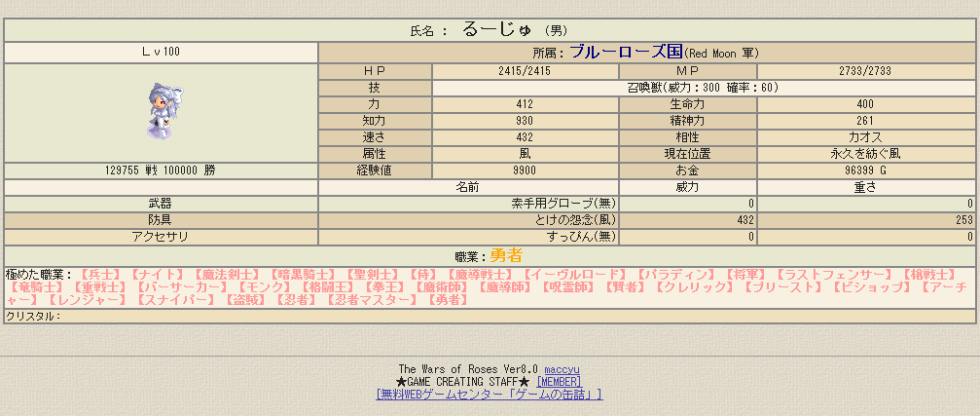Click the Lv100 level cell
980x416 pixels.
click(162, 52)
